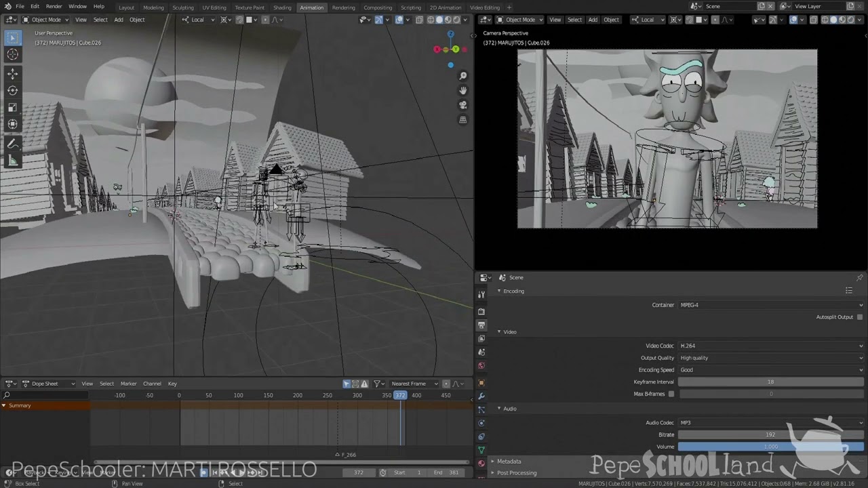868x488 pixels.
Task: Open the Nearest Frame snapping dropdown
Action: coord(414,384)
